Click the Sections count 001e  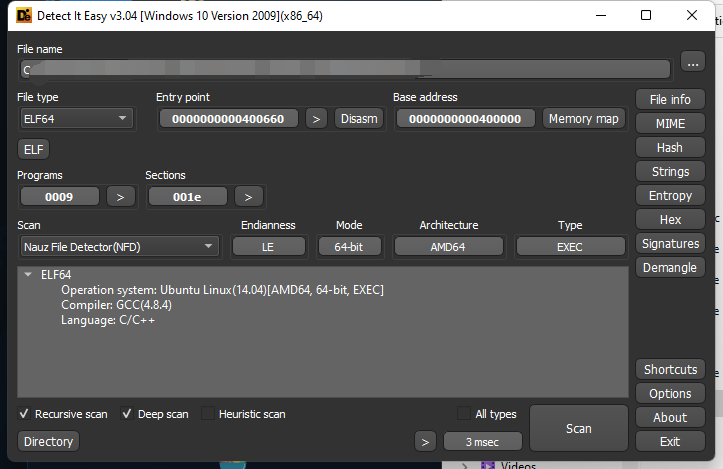pyautogui.click(x=187, y=197)
